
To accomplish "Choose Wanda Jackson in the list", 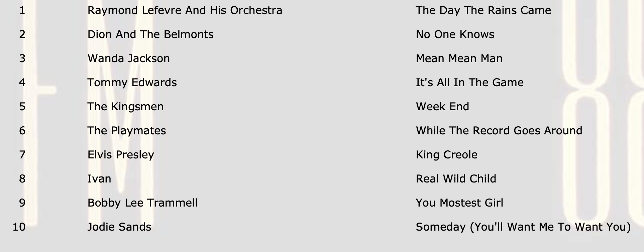I will point(129,58).
